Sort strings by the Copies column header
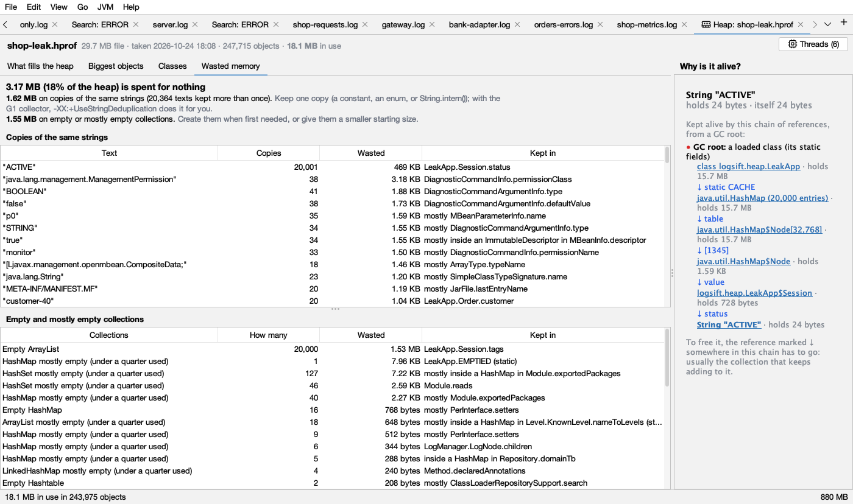 [x=269, y=153]
